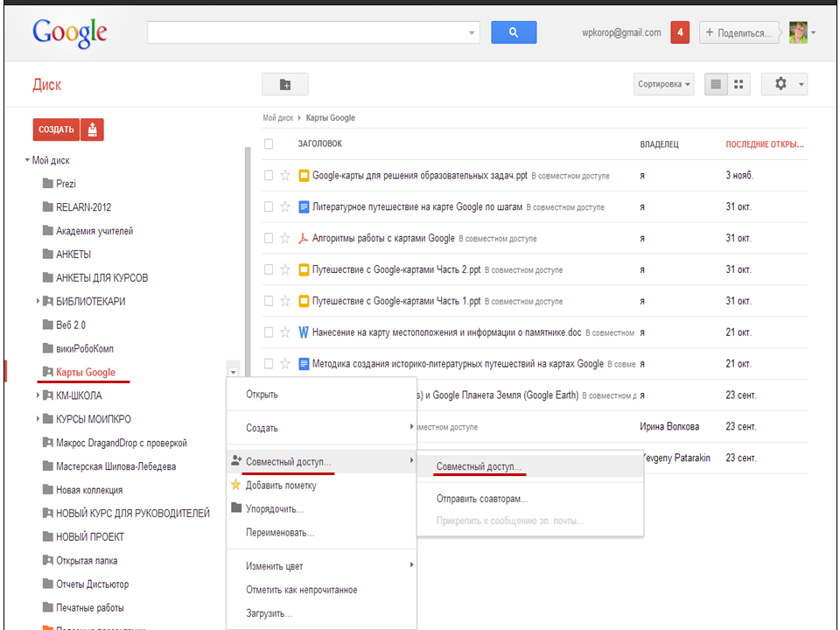Click the folder icon beside Упорядочить
This screenshot has width=840, height=630.
pyautogui.click(x=236, y=507)
